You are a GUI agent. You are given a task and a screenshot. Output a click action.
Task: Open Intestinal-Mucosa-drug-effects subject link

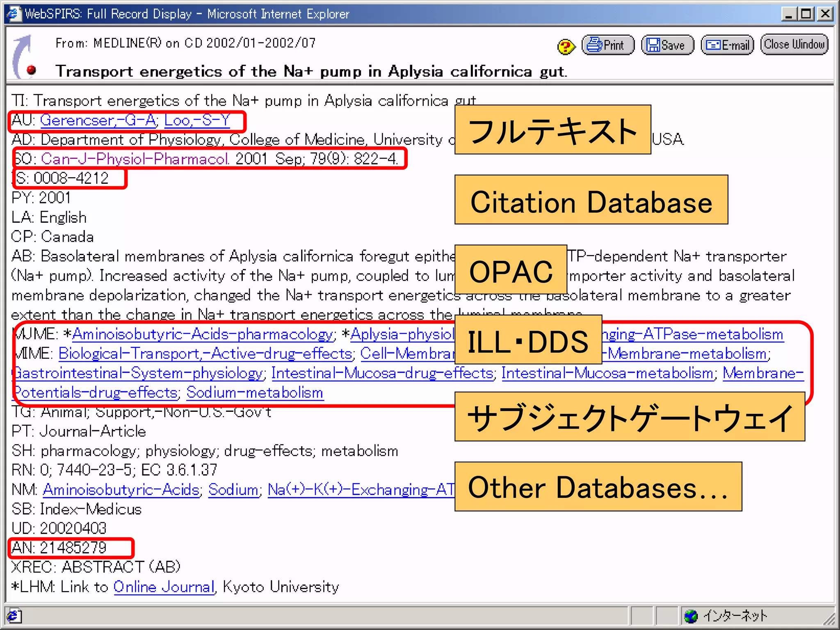(x=382, y=373)
